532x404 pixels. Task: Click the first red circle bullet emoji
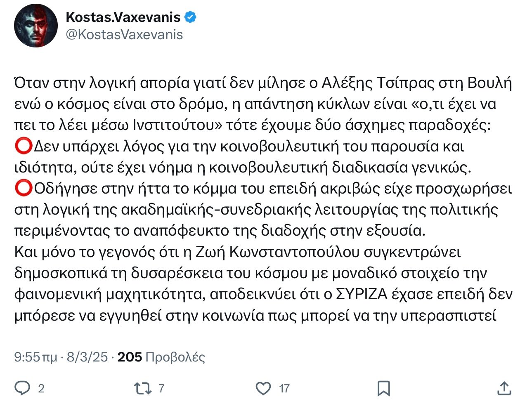click(23, 146)
